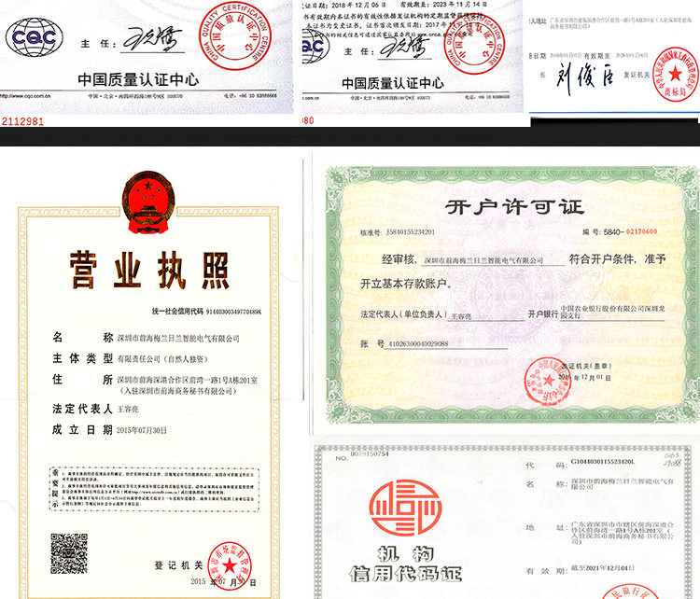Click 登记机关 label on the business license
The width and height of the screenshot is (700, 599).
[x=178, y=565]
